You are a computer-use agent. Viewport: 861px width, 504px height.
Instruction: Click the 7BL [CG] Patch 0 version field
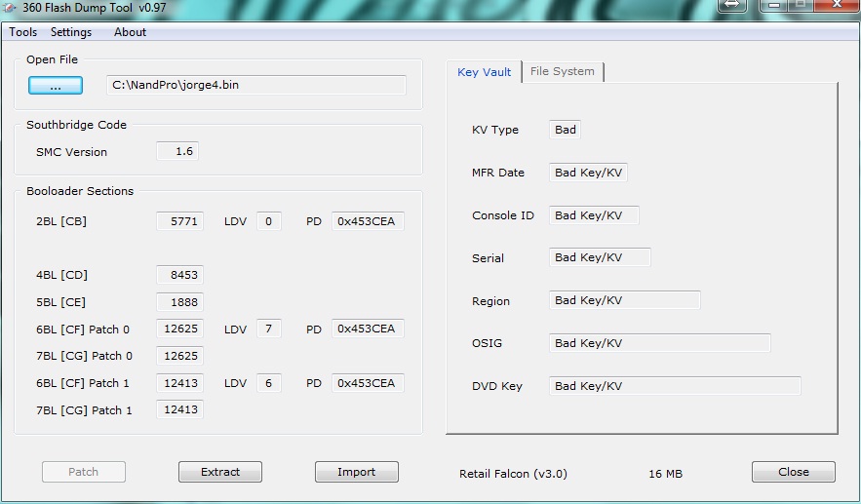(x=179, y=356)
